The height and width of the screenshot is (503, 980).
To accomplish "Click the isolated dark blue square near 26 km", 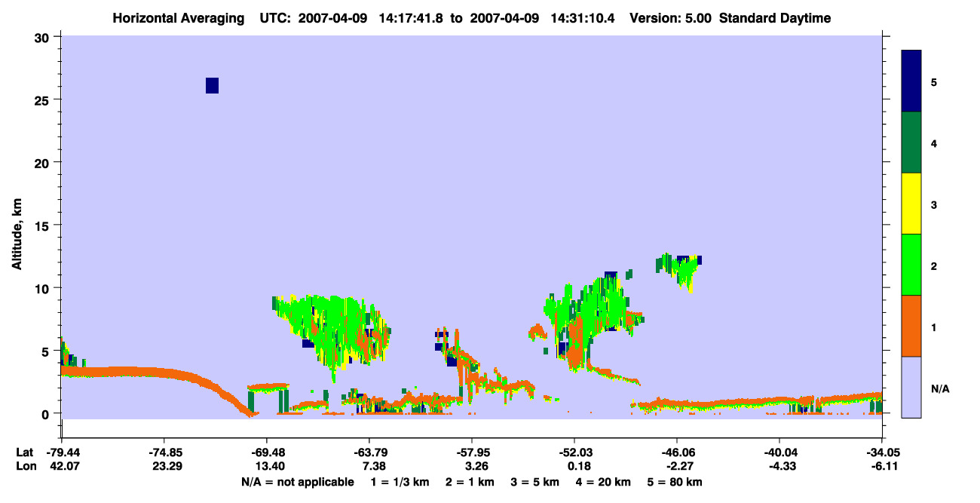I will [212, 85].
